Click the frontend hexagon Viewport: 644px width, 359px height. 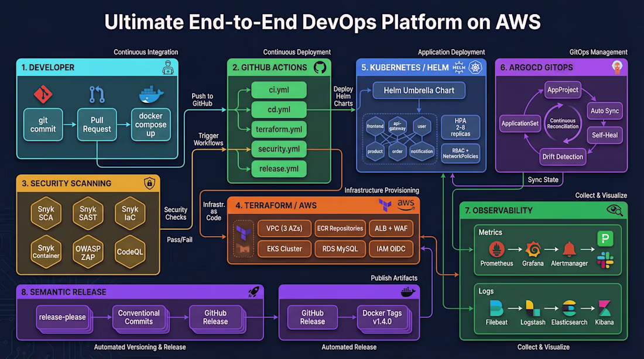pos(375,126)
